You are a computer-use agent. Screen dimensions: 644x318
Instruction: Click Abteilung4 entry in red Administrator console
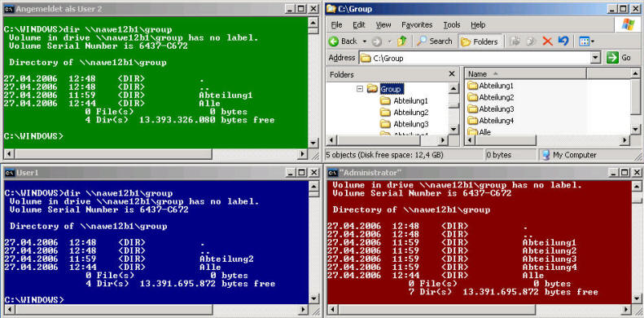pos(549,267)
